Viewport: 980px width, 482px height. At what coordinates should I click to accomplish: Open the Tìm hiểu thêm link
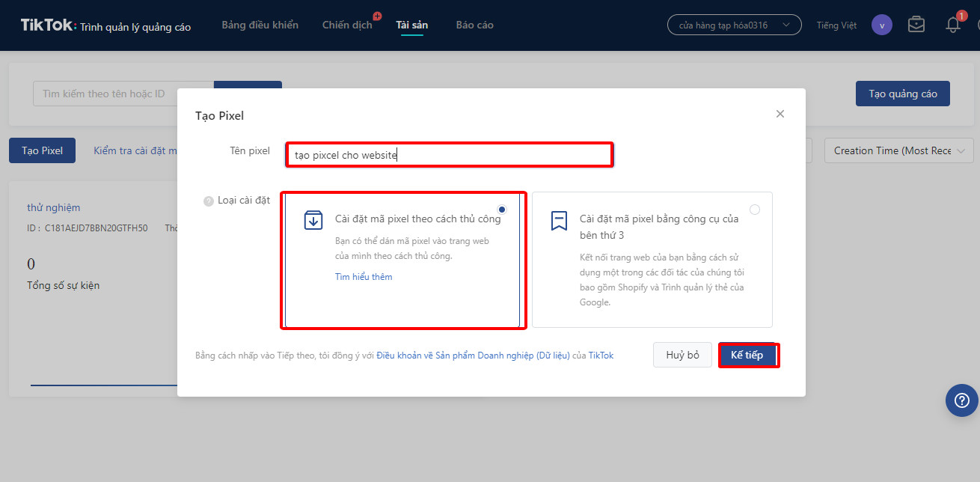[x=364, y=277]
